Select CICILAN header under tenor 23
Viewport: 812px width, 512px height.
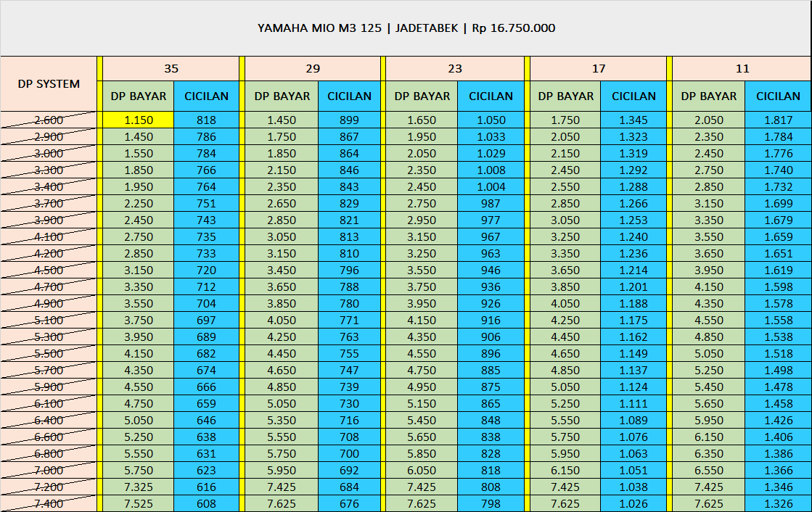pos(491,96)
